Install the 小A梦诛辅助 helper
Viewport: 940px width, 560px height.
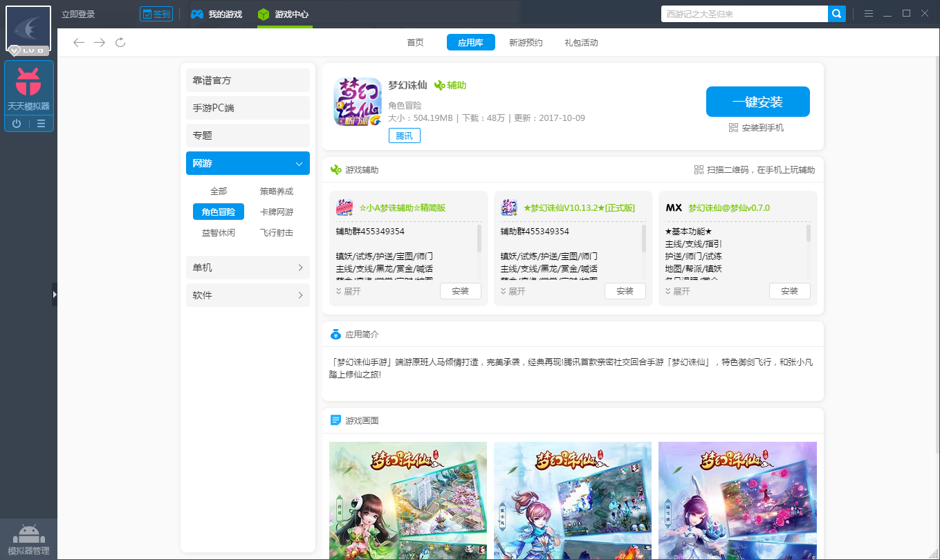click(x=460, y=291)
